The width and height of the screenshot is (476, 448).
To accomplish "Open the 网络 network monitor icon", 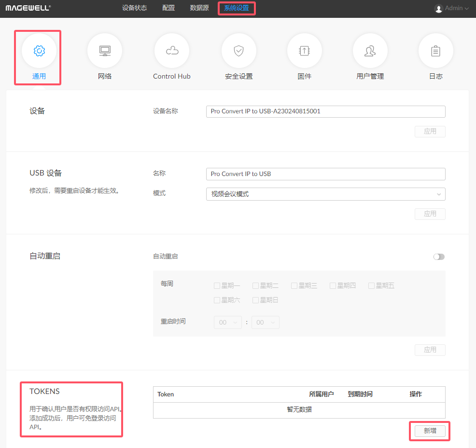I will pyautogui.click(x=105, y=51).
